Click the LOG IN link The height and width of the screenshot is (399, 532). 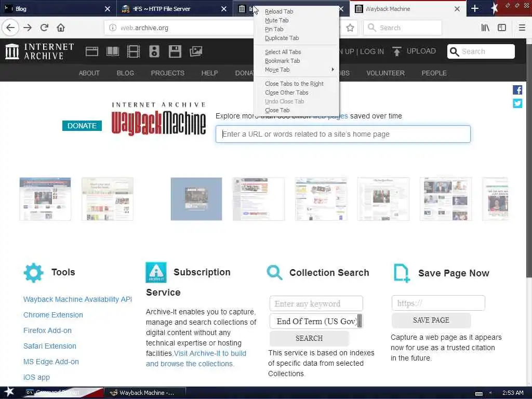tap(372, 51)
